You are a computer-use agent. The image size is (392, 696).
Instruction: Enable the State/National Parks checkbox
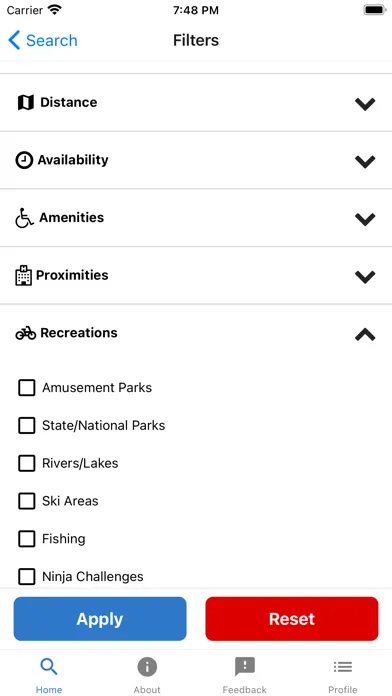pos(27,425)
